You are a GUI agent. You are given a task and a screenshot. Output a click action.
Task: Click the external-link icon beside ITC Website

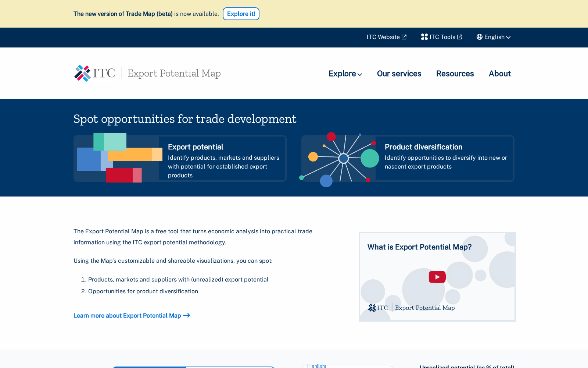[404, 37]
